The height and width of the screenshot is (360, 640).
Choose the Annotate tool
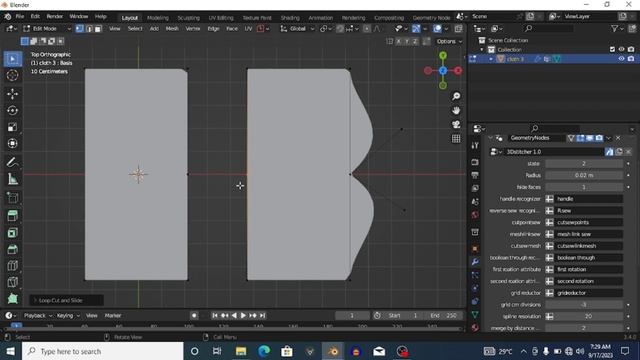click(13, 162)
